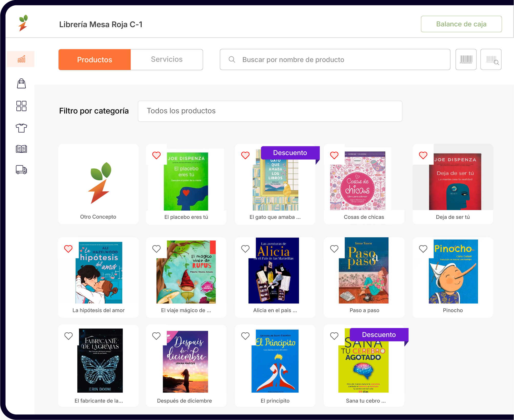Image resolution: width=514 pixels, height=420 pixels.
Task: Unfavorite El placebo eres tú heart
Action: coord(156,155)
